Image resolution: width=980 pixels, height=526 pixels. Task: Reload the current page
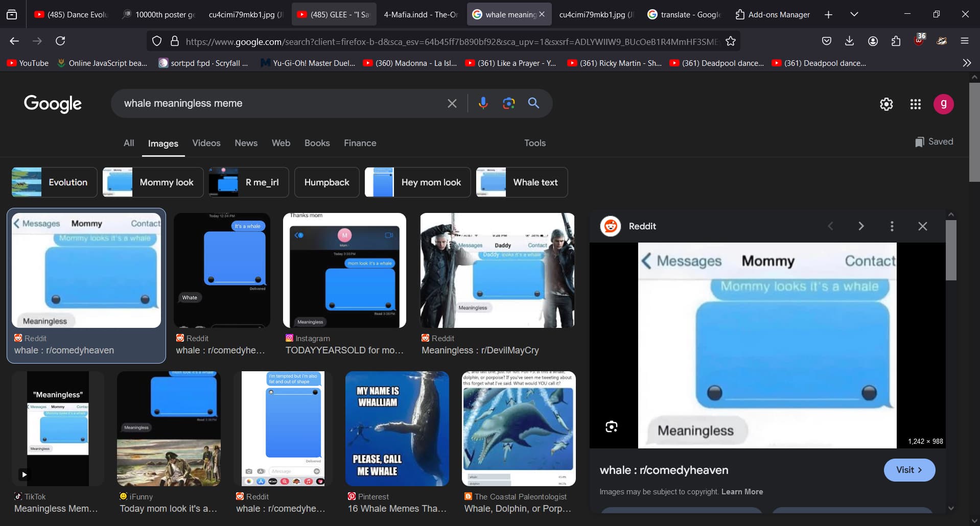[x=60, y=41]
